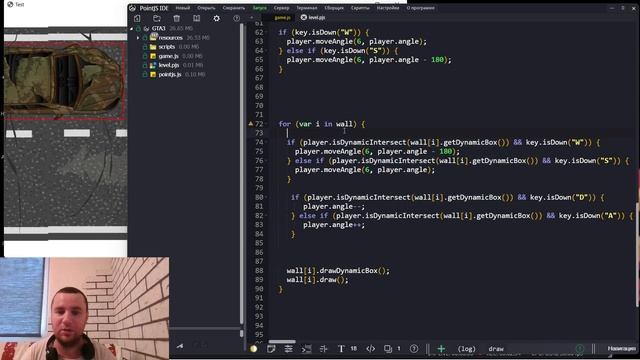Click the question mark help icon in sidebar toolbar
This screenshot has width=640, height=360.
coord(236,18)
